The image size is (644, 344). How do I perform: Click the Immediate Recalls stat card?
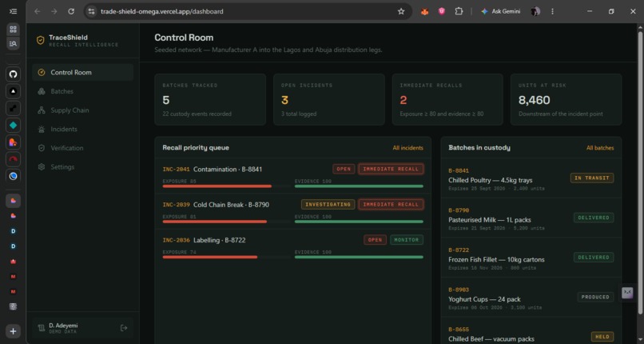tap(447, 99)
